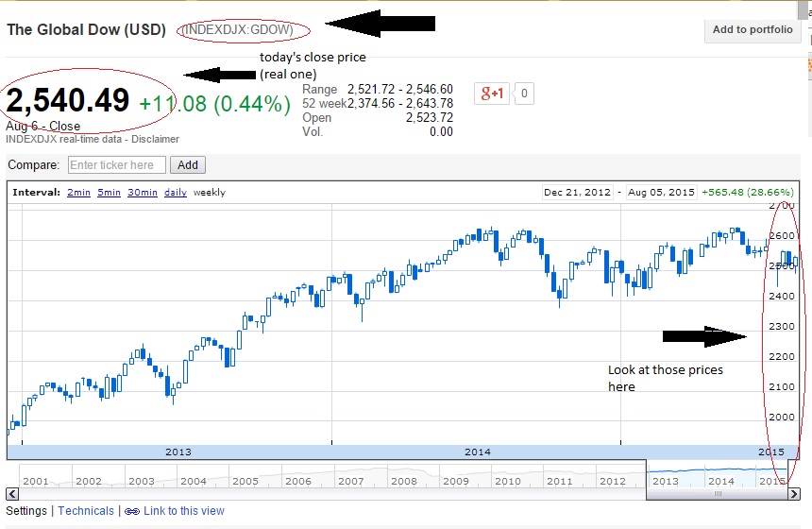Click the Range value 2,521.72 - 2,546.60

400,89
